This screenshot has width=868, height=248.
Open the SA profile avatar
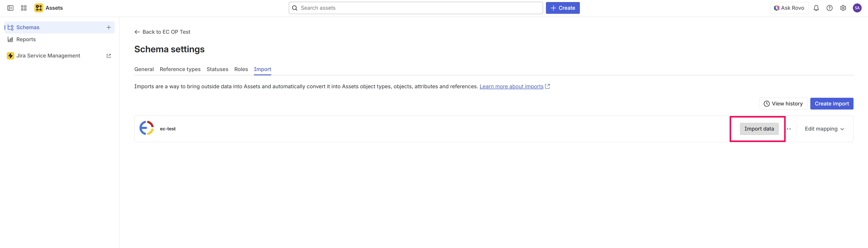click(x=857, y=8)
